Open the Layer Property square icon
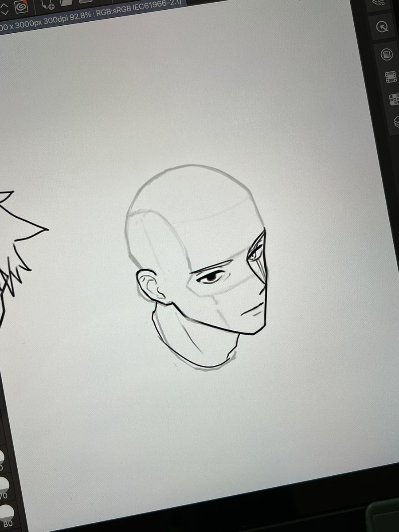The width and height of the screenshot is (399, 532). [386, 55]
